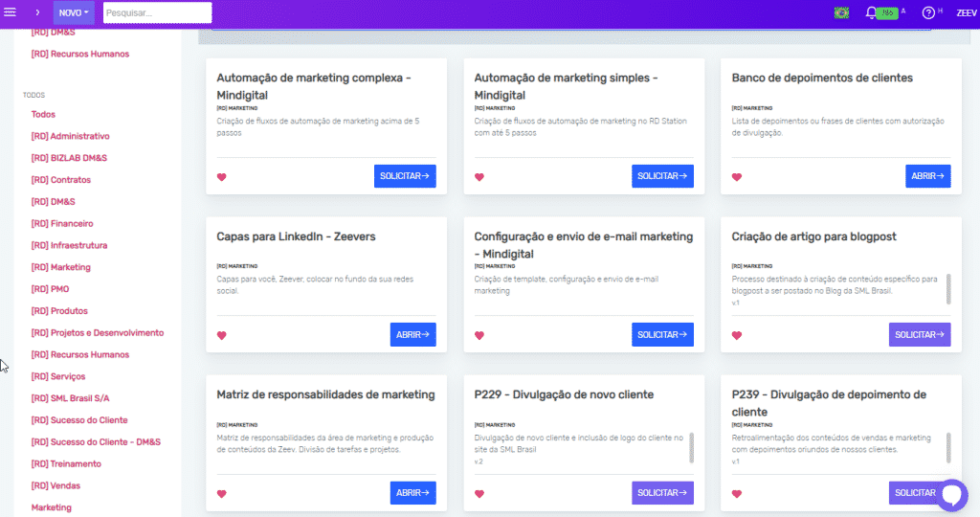Toggle heart on Capas para LinkedIn card

222,336
